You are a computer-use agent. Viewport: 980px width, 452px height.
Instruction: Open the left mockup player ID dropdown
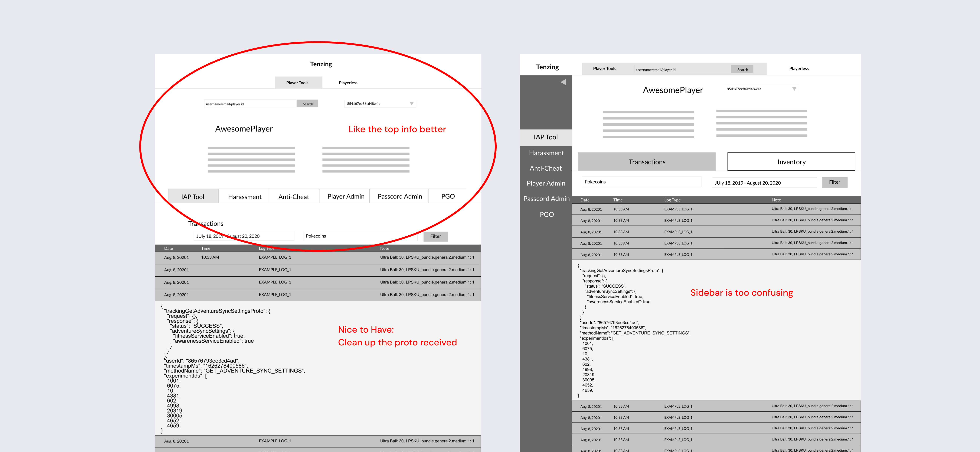(411, 103)
